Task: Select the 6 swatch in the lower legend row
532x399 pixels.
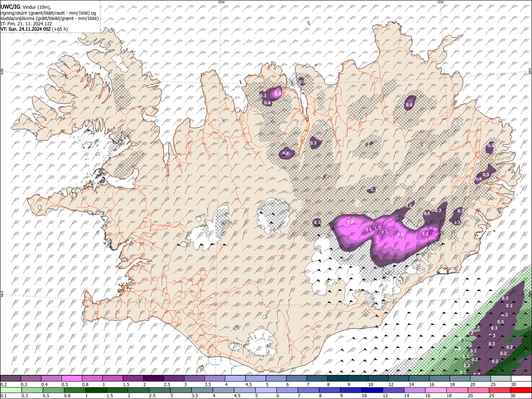Action: click(287, 390)
